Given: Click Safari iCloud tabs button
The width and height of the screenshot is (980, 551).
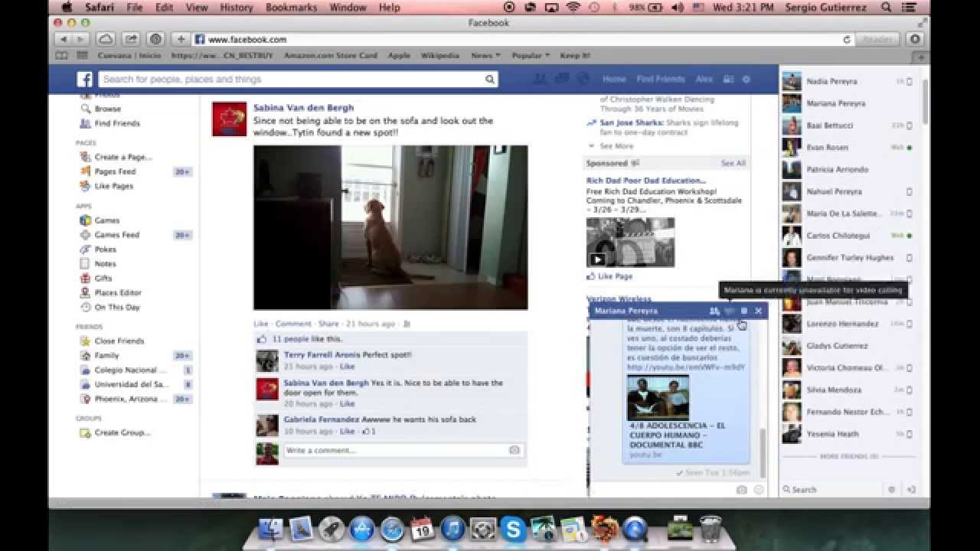Looking at the screenshot, I should point(106,39).
